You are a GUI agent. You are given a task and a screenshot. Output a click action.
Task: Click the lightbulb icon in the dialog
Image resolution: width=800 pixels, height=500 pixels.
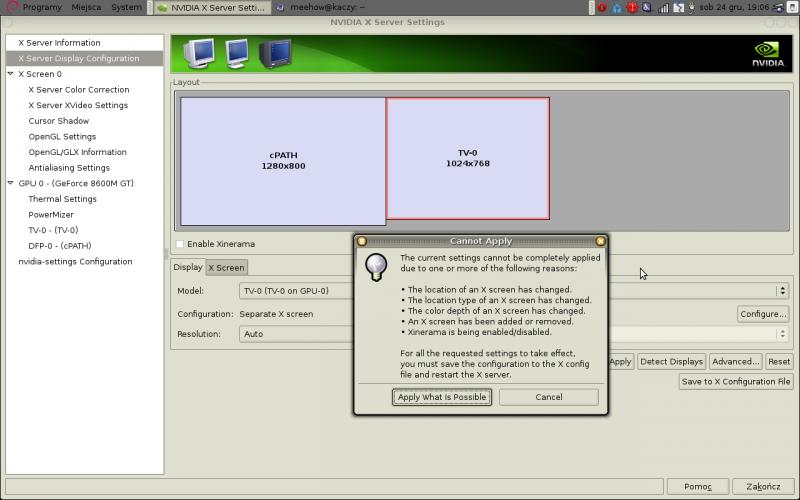pos(375,266)
